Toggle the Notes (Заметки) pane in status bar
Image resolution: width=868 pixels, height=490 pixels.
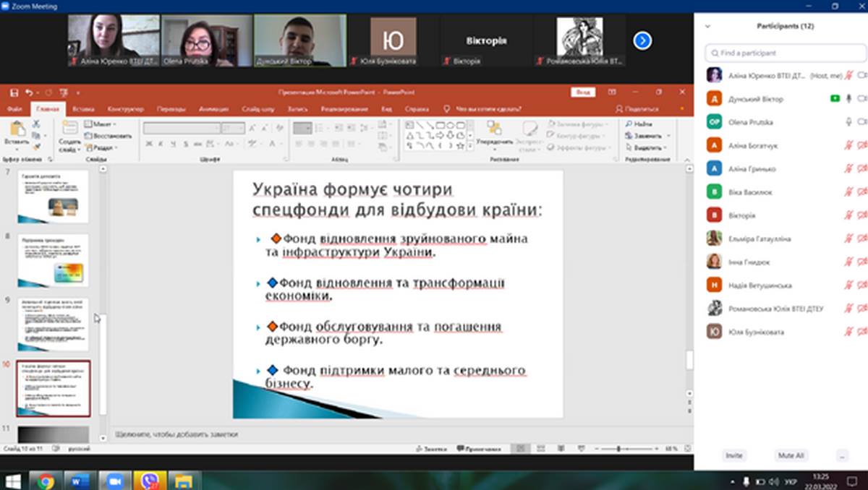click(431, 449)
